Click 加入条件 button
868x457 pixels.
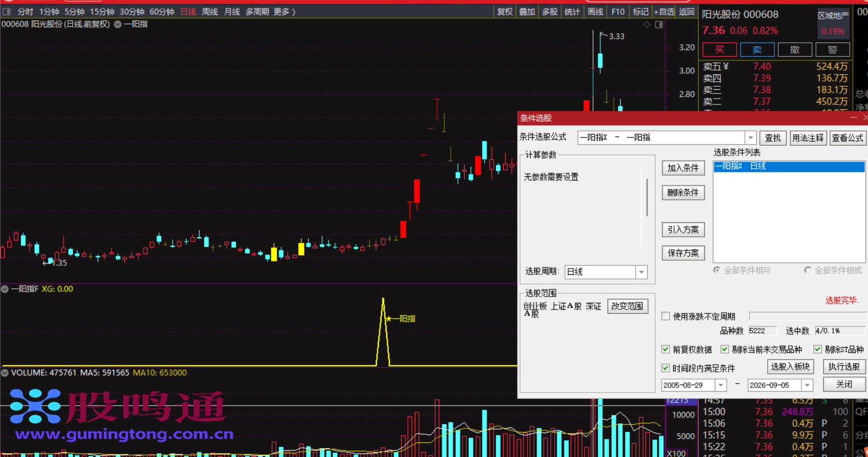pyautogui.click(x=683, y=168)
